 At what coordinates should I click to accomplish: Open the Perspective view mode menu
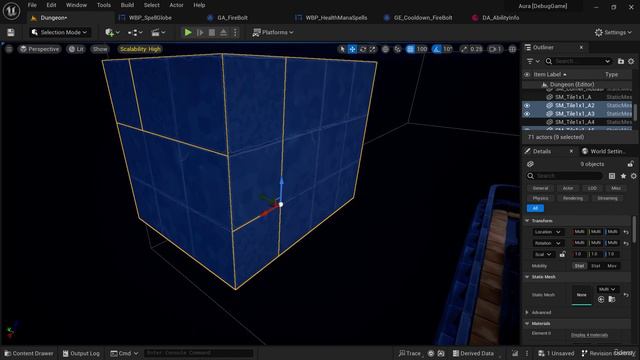click(x=39, y=49)
